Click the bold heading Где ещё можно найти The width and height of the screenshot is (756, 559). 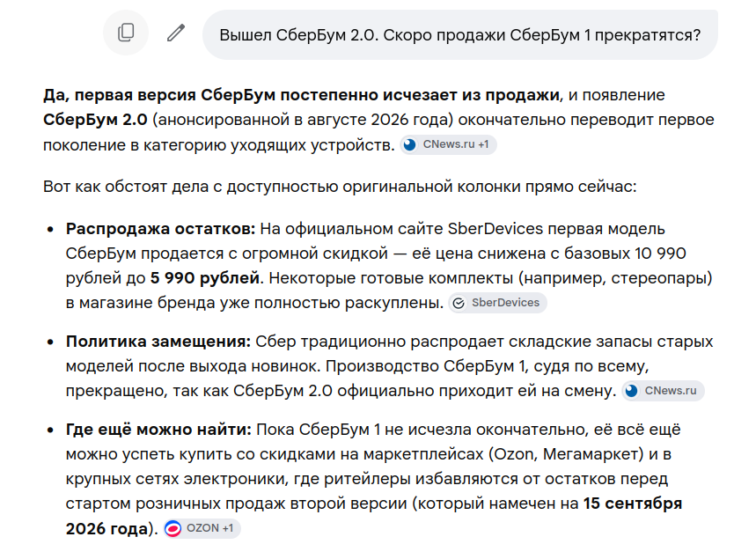158,430
